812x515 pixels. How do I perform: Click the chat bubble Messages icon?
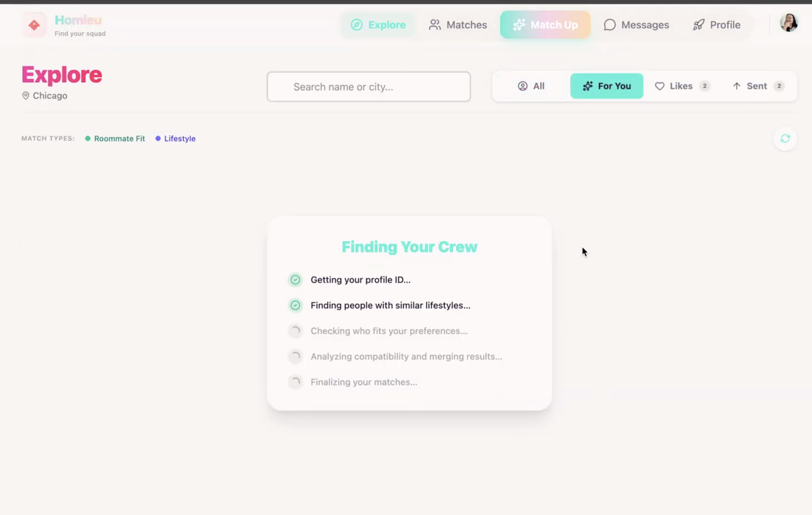point(609,25)
